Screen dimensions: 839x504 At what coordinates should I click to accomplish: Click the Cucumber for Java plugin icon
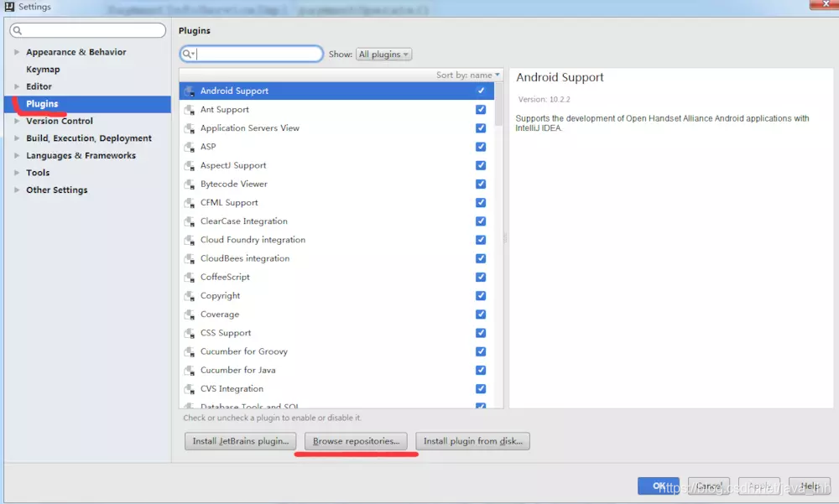[189, 371]
